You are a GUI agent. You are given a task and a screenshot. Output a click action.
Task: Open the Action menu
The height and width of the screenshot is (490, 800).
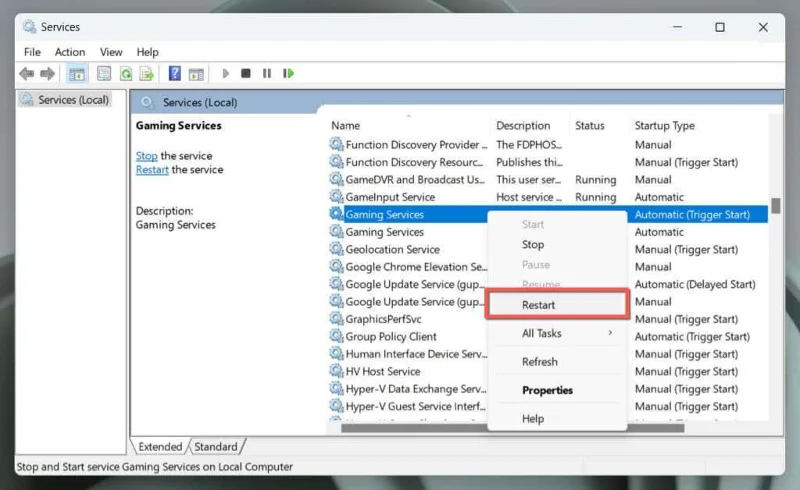(x=70, y=52)
